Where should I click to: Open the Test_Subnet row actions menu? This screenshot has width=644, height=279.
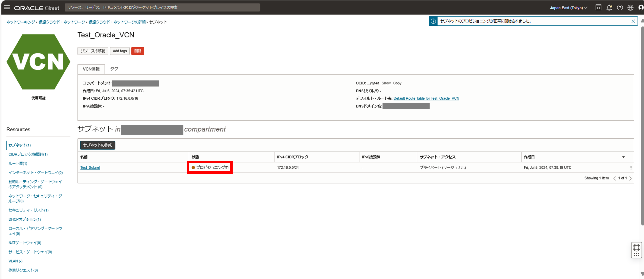click(631, 168)
